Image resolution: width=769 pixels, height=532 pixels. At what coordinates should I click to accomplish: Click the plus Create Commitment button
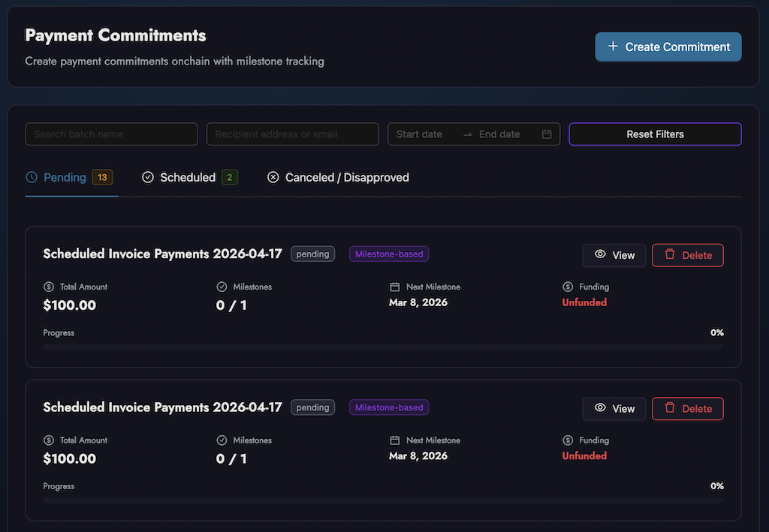[668, 47]
